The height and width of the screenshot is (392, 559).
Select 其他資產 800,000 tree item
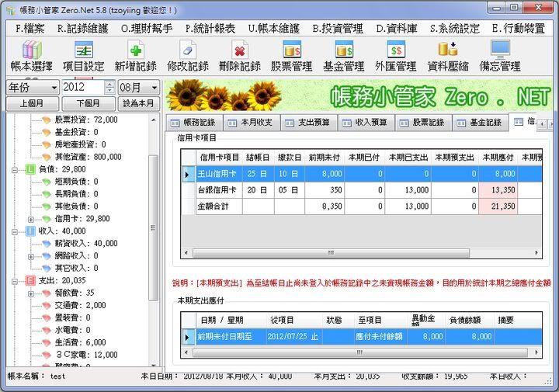tap(88, 157)
